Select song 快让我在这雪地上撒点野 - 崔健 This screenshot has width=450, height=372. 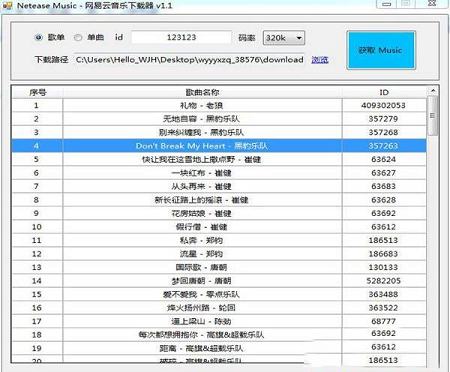coord(202,159)
